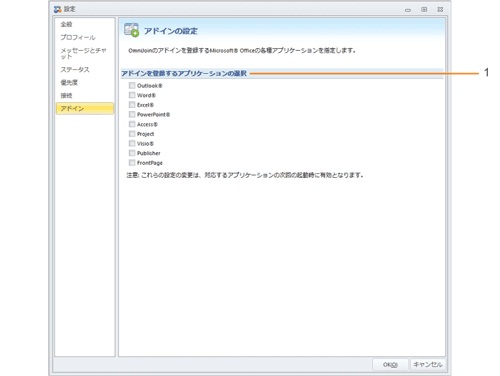Click the アドインを登録するアプリケーションの選択 section header
Image resolution: width=500 pixels, height=376 pixels.
[184, 73]
